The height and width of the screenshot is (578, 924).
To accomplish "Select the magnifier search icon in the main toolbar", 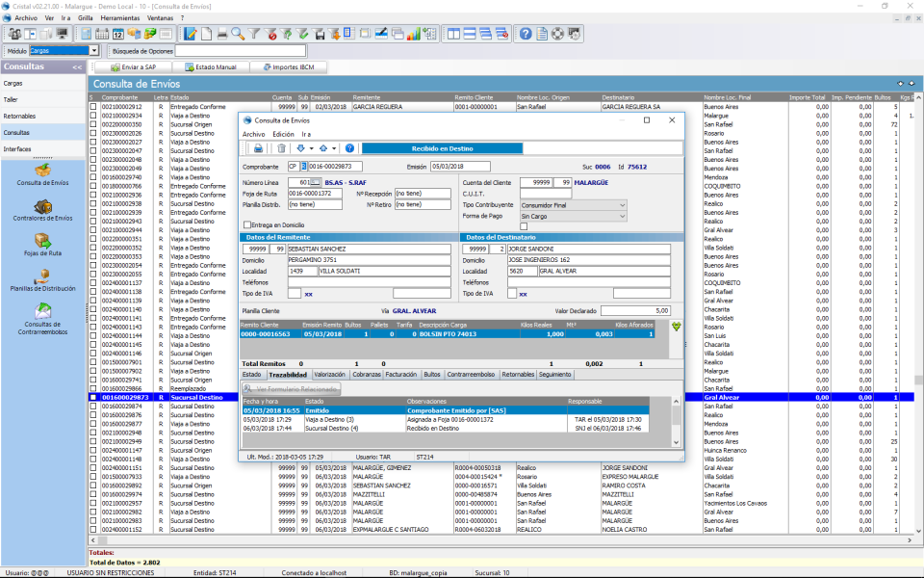I will click(237, 33).
